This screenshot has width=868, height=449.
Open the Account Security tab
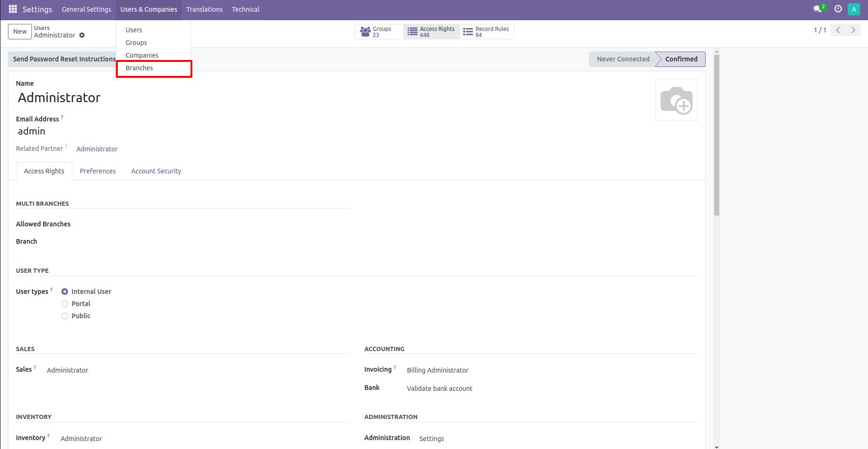[156, 171]
